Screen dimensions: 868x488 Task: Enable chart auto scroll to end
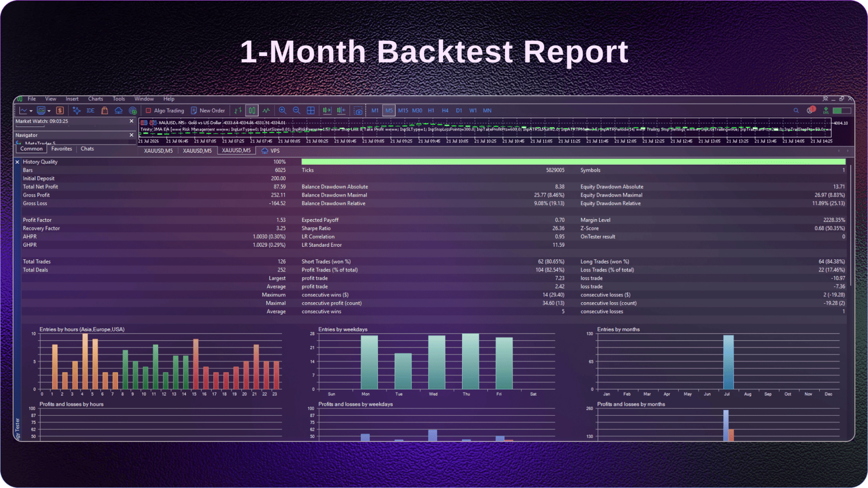point(327,110)
